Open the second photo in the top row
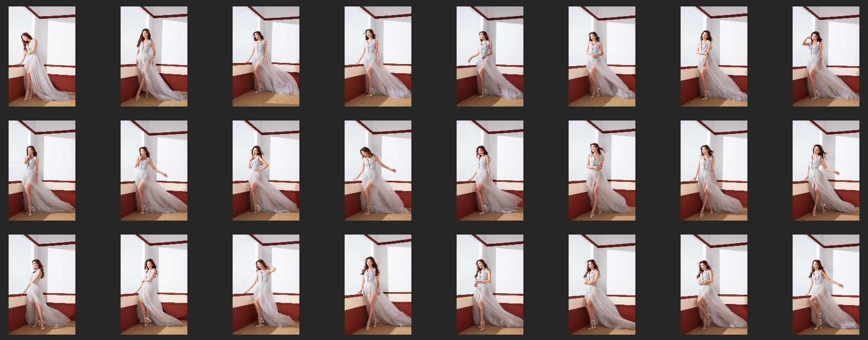 pos(154,56)
